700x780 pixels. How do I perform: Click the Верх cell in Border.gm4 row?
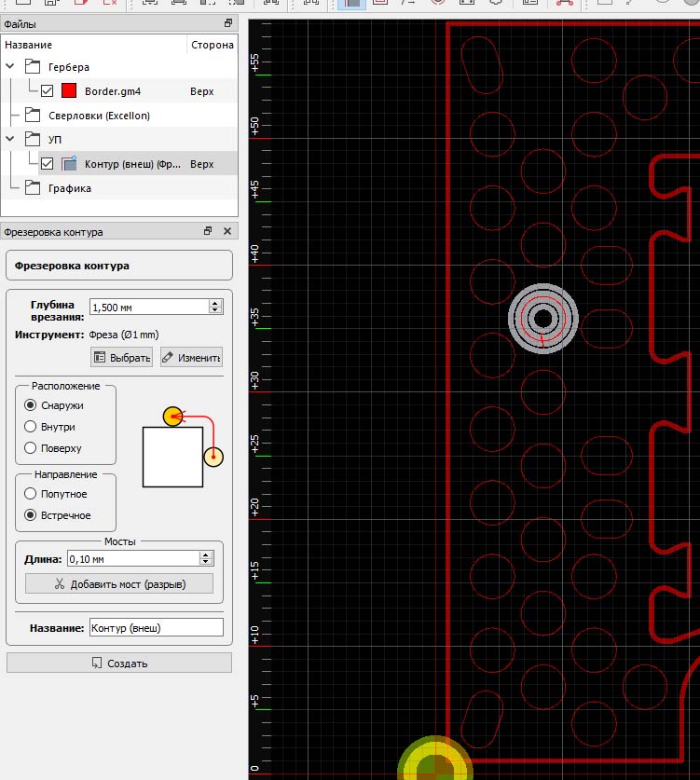202,91
